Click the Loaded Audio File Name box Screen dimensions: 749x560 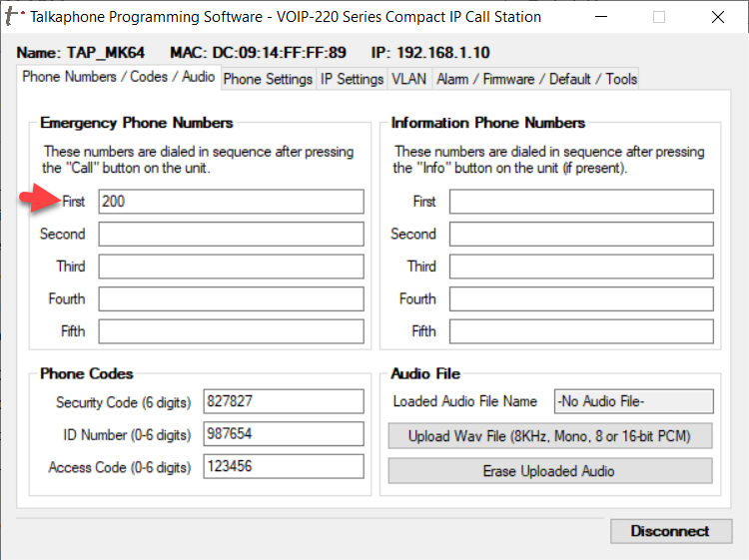click(634, 401)
